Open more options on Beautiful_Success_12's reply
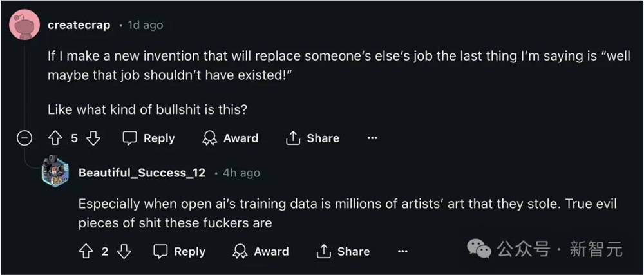Screen dimensions: 644x275 click(402, 252)
